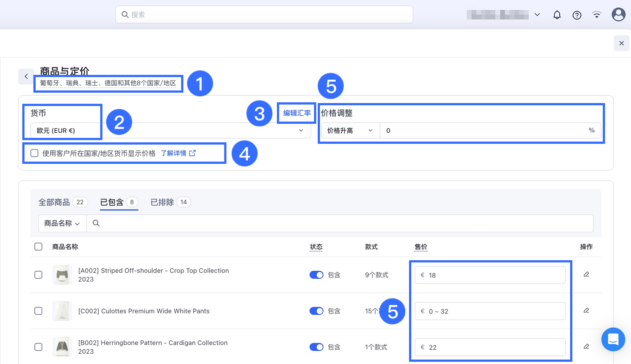
Task: Select the checkbox for Culottes Premium Wide White Pants
Action: (38, 311)
